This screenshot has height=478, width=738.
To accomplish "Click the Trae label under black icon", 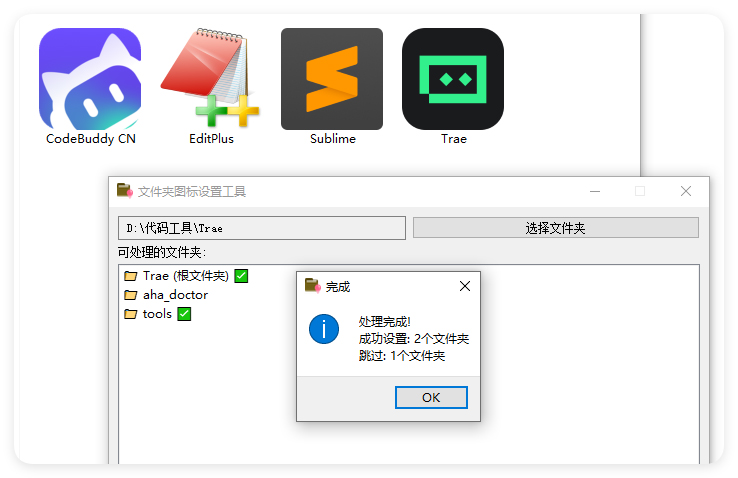I will (x=454, y=139).
